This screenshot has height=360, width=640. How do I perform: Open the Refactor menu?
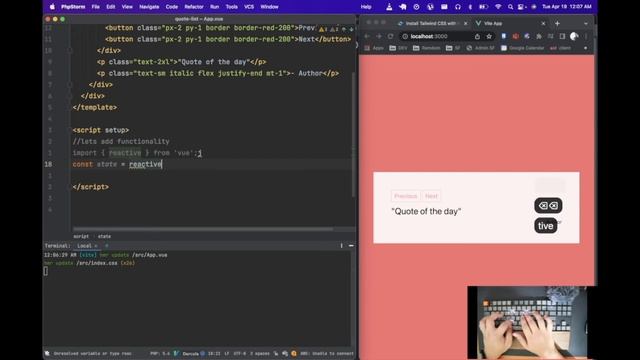click(194, 7)
